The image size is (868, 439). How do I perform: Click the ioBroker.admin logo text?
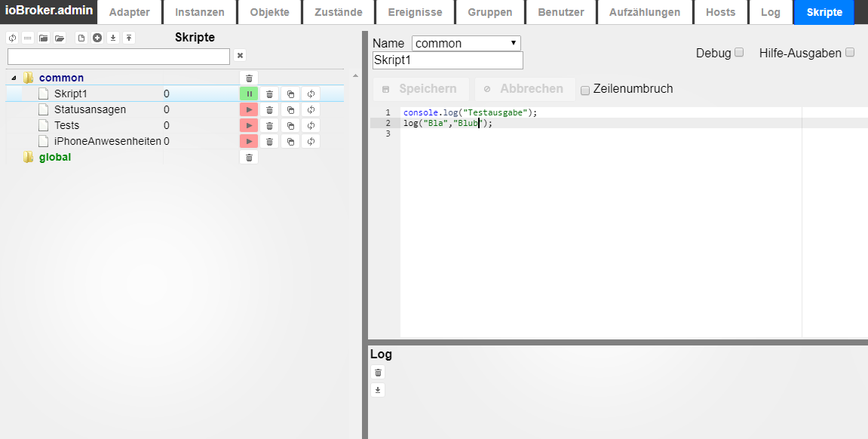pos(49,10)
